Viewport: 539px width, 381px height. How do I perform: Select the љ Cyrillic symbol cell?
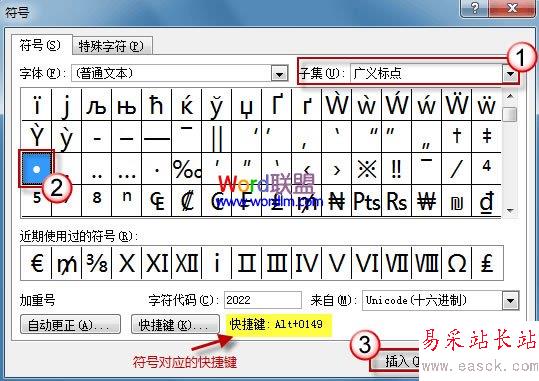[x=96, y=105]
